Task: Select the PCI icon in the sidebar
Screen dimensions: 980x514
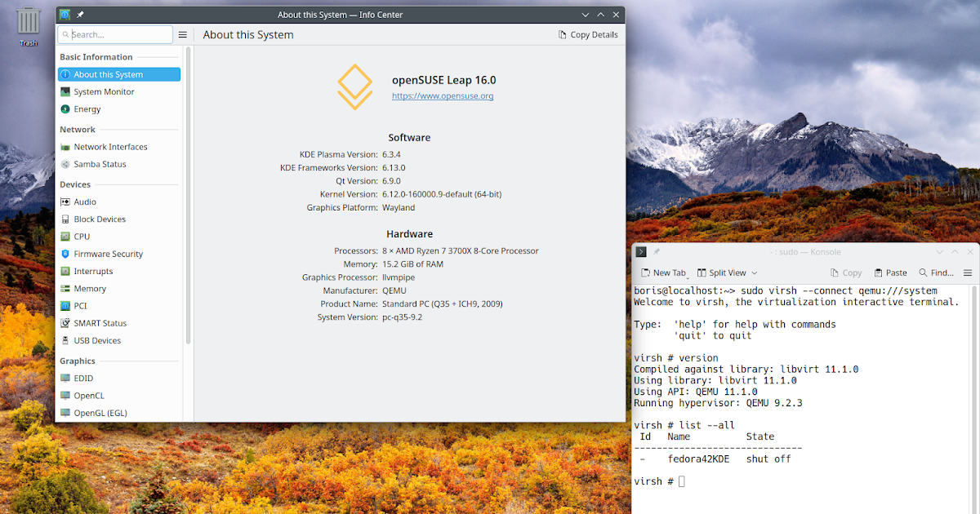Action: (66, 306)
